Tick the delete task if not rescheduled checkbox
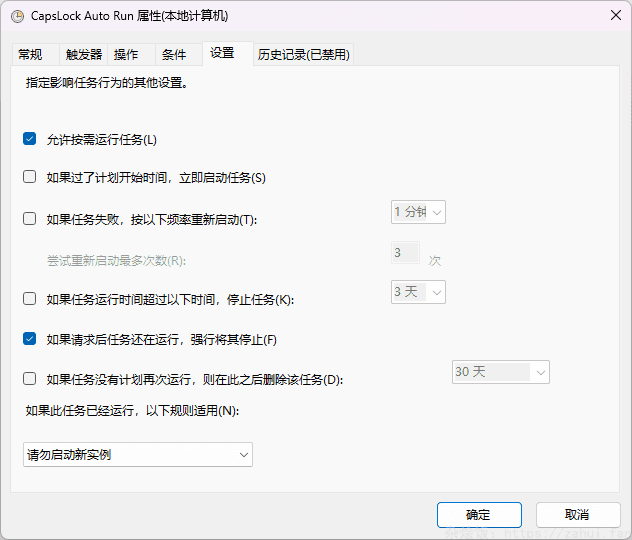 pyautogui.click(x=30, y=379)
